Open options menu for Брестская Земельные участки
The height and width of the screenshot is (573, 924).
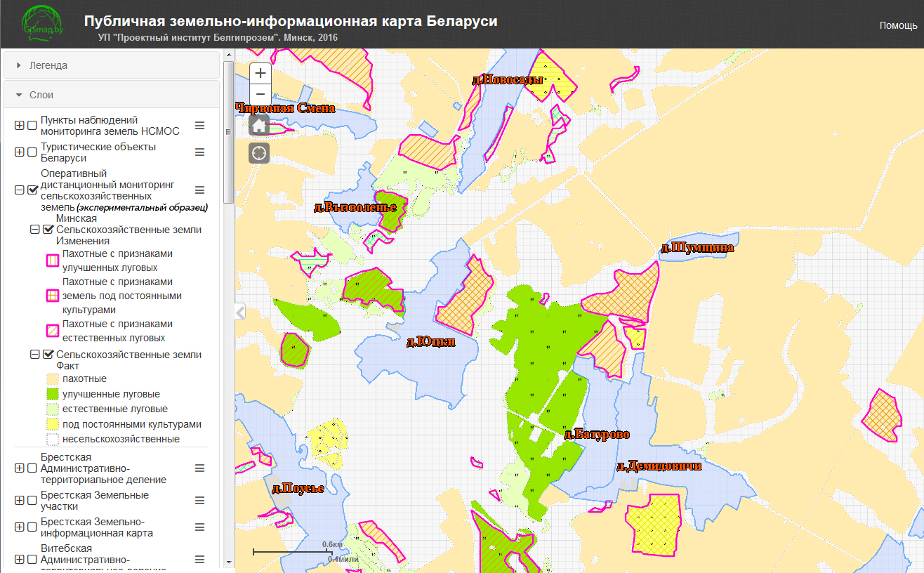pyautogui.click(x=199, y=501)
